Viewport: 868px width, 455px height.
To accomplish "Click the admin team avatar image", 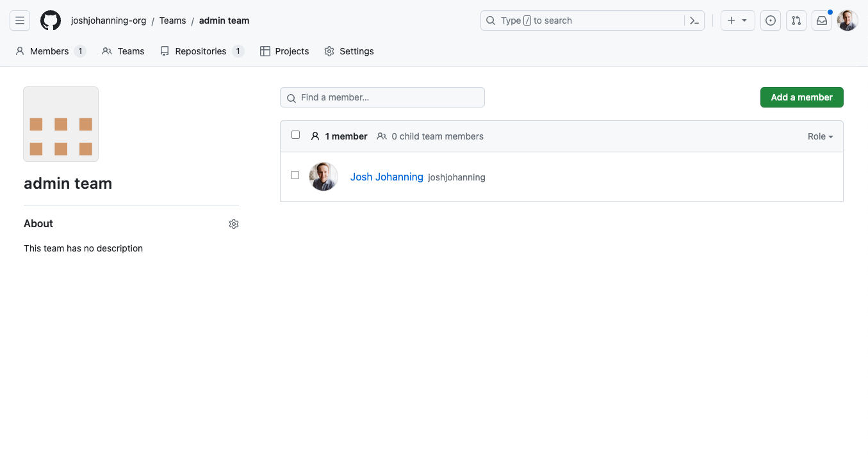I will coord(61,124).
